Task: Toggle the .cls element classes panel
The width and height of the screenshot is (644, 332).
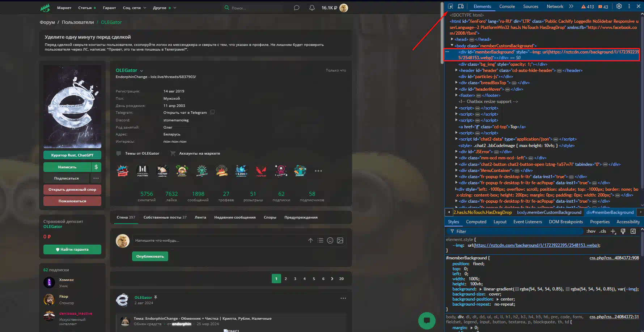Action: click(x=602, y=231)
